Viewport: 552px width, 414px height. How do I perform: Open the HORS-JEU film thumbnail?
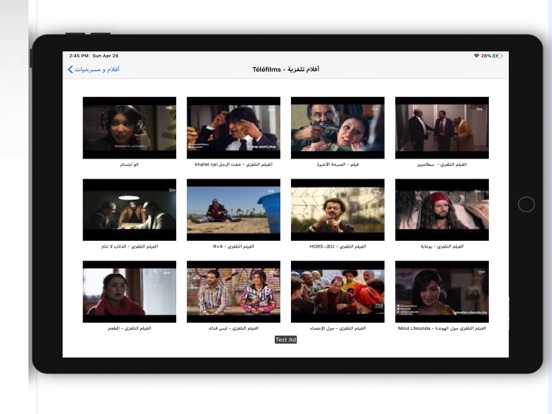click(x=338, y=210)
